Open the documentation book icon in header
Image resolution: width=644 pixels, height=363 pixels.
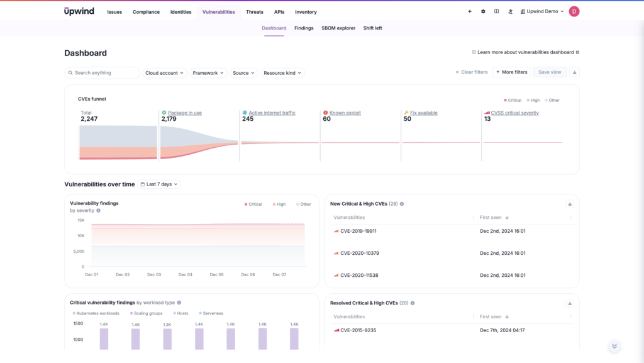click(496, 11)
